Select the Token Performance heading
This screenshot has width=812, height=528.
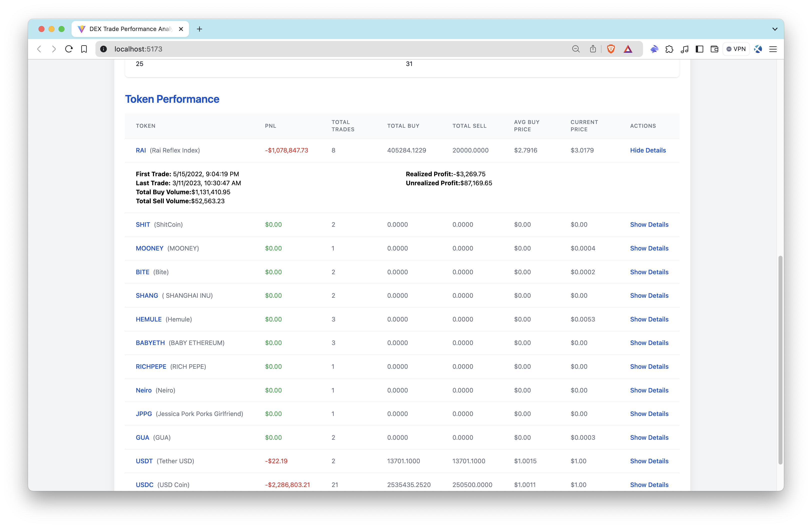pos(172,99)
